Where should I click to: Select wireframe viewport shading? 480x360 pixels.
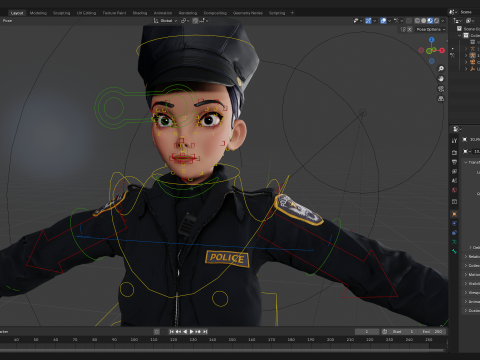pyautogui.click(x=417, y=21)
